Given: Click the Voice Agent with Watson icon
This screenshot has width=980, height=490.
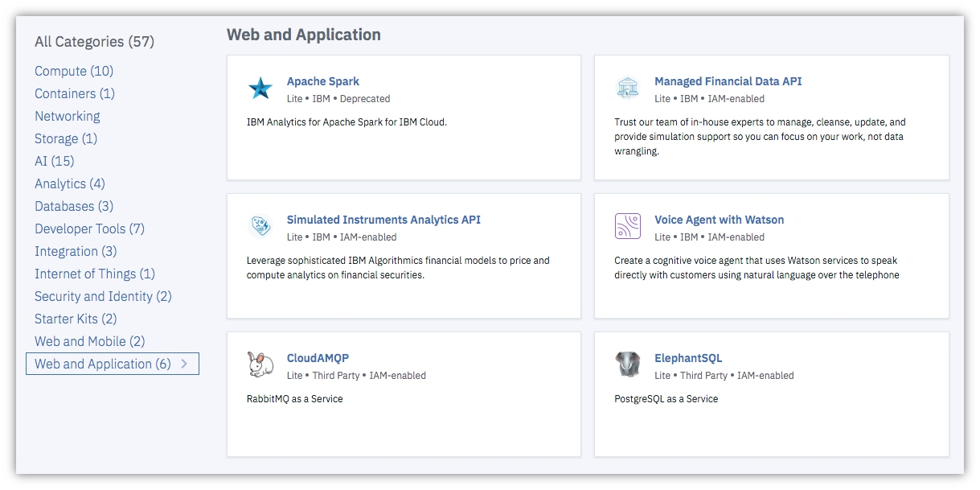Looking at the screenshot, I should tap(628, 227).
